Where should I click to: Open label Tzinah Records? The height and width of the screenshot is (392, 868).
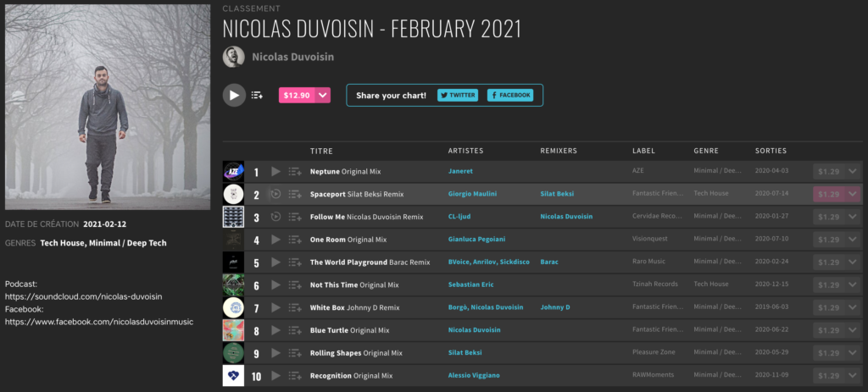655,284
